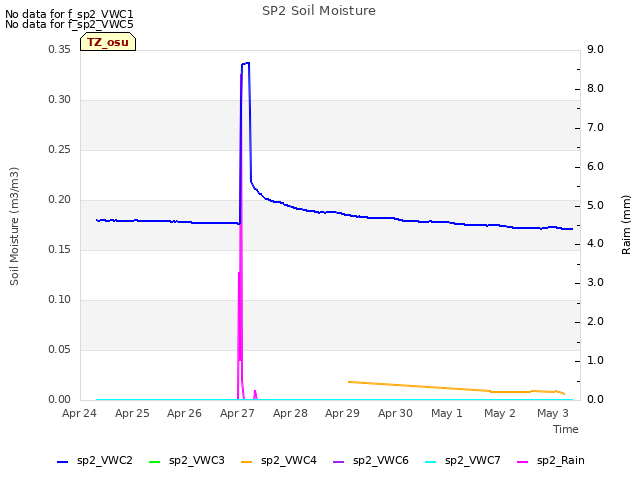
Task: Select the sp2_VWC4 legend label
Action: 289,460
